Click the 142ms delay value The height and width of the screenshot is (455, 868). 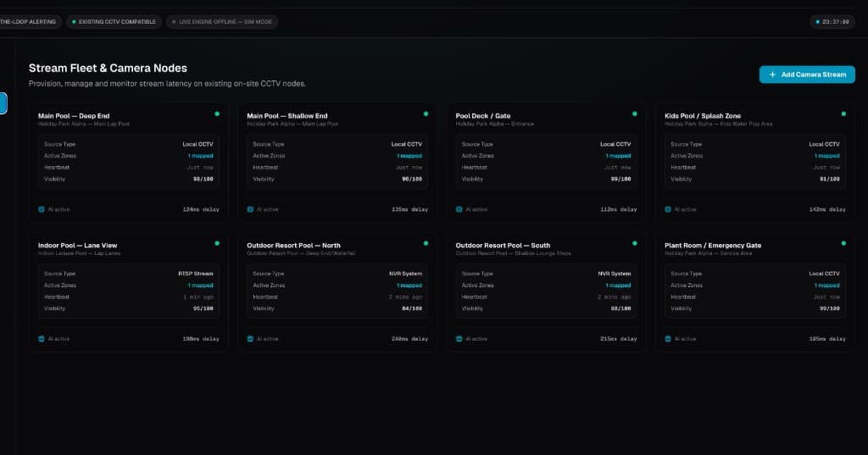tap(827, 210)
